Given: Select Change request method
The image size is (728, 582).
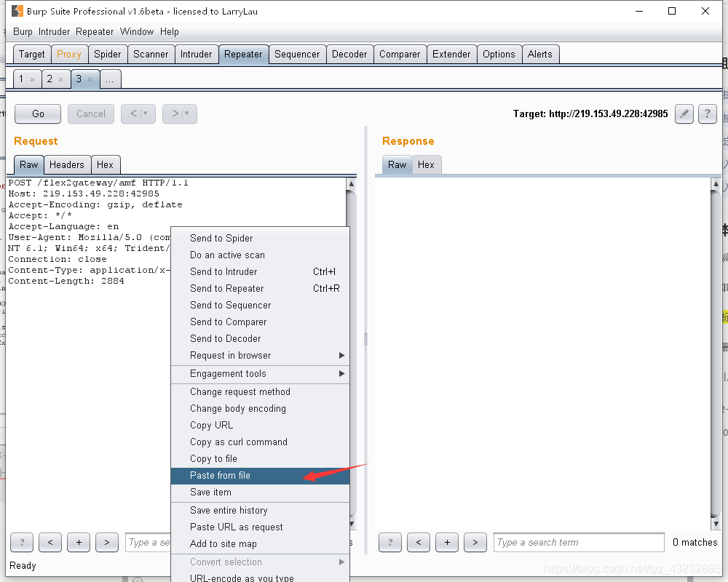Looking at the screenshot, I should [260, 391].
